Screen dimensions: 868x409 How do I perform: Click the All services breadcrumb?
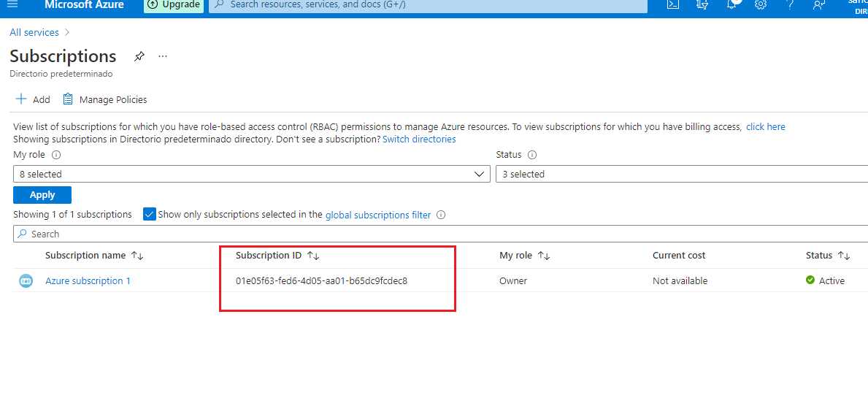pyautogui.click(x=34, y=32)
